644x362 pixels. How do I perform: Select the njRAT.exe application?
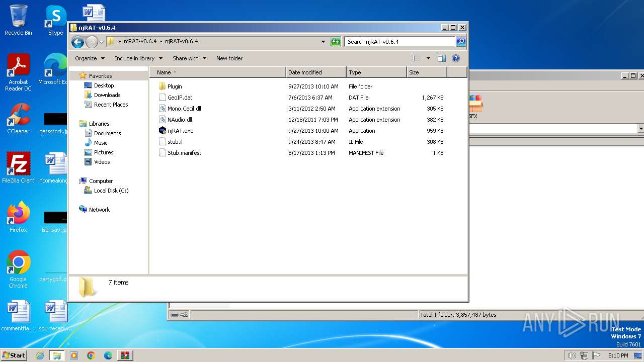(x=180, y=131)
